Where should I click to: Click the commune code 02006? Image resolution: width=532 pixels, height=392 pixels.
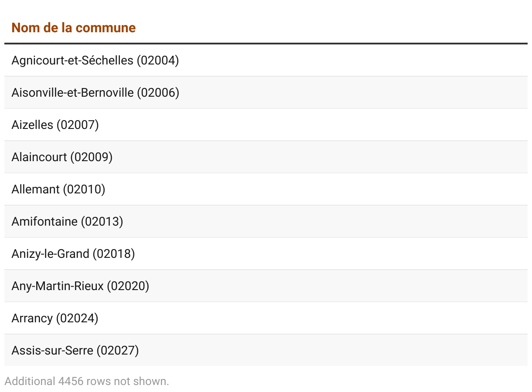point(158,92)
